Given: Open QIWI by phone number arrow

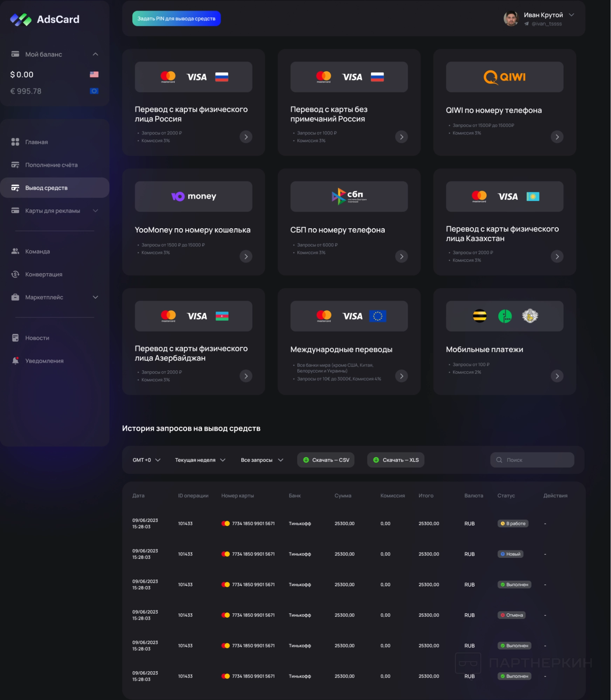Looking at the screenshot, I should (x=557, y=137).
